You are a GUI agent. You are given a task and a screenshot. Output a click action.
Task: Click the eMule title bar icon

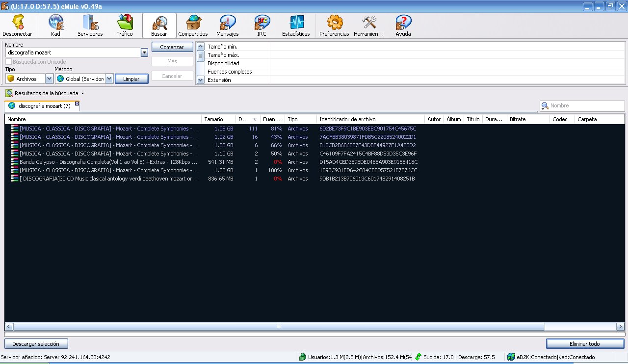click(x=5, y=6)
